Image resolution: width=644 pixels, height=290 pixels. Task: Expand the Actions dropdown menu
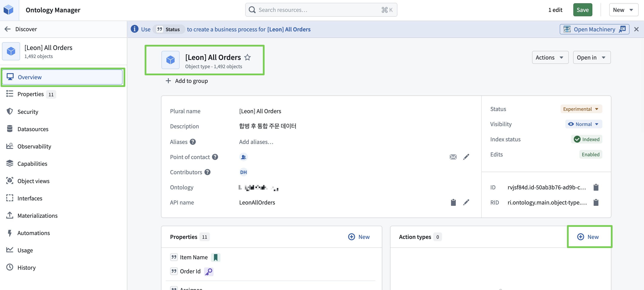pos(550,58)
